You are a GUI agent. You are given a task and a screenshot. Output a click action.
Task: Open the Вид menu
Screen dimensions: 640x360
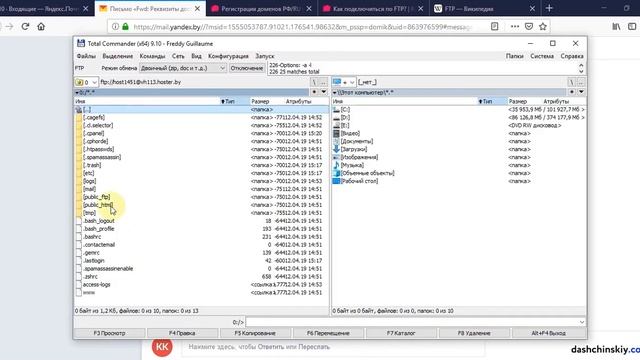point(196,56)
